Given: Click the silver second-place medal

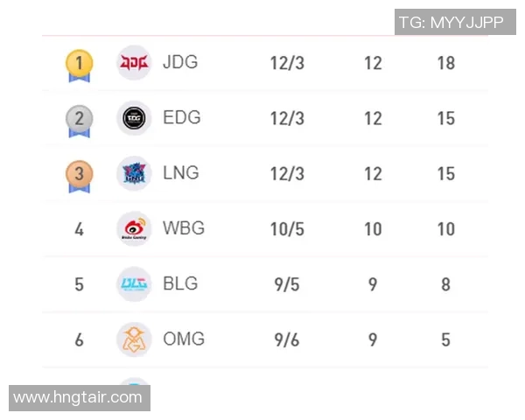Looking at the screenshot, I should 79,119.
